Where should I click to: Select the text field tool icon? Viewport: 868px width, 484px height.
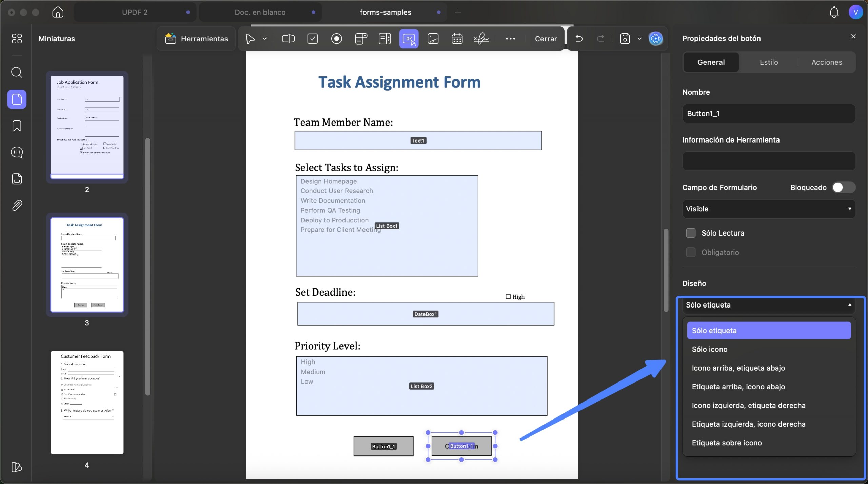click(288, 39)
